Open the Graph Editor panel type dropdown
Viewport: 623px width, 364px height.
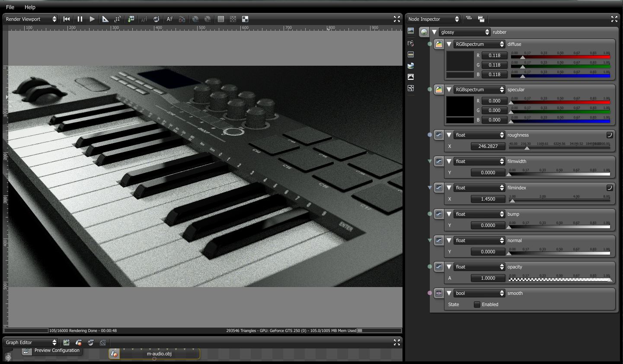pos(31,342)
